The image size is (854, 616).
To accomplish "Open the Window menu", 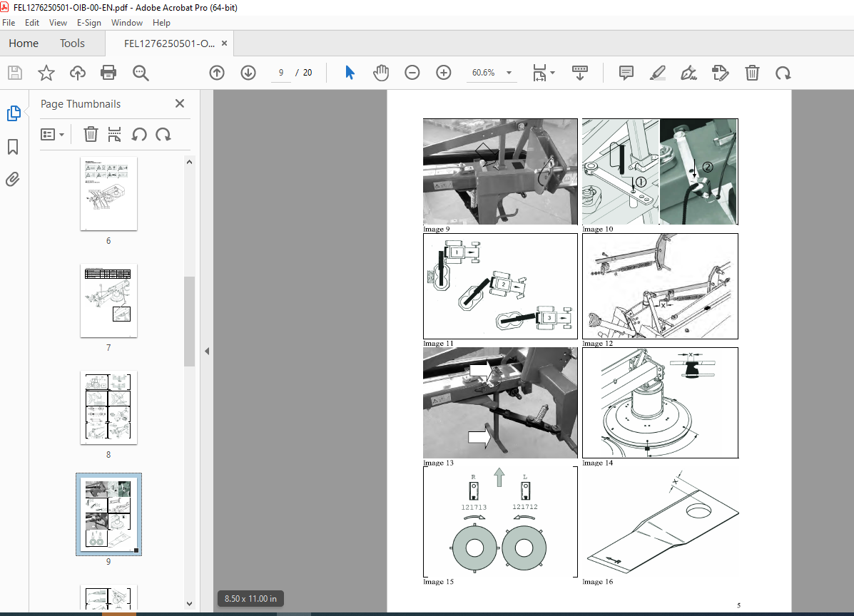I will point(127,22).
